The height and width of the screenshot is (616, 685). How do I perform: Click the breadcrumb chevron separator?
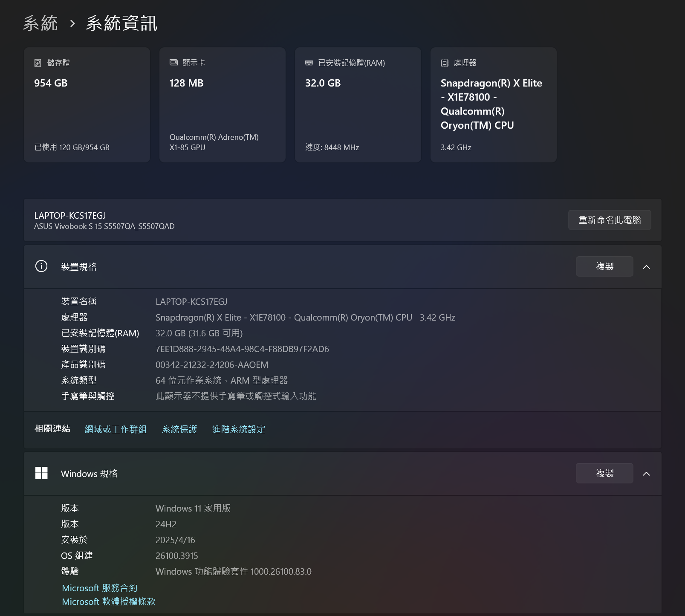click(72, 23)
